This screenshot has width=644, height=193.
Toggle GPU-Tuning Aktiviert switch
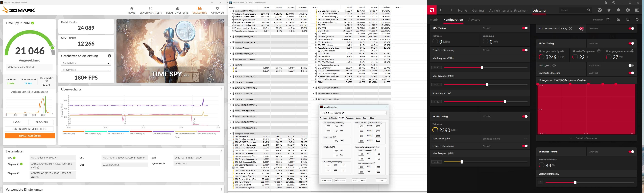pos(525,28)
